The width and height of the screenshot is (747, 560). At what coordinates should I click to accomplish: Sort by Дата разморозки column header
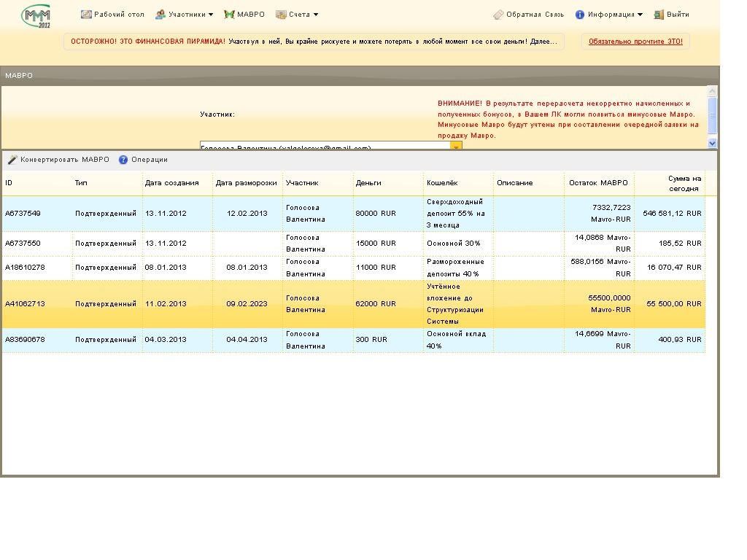[x=247, y=183]
